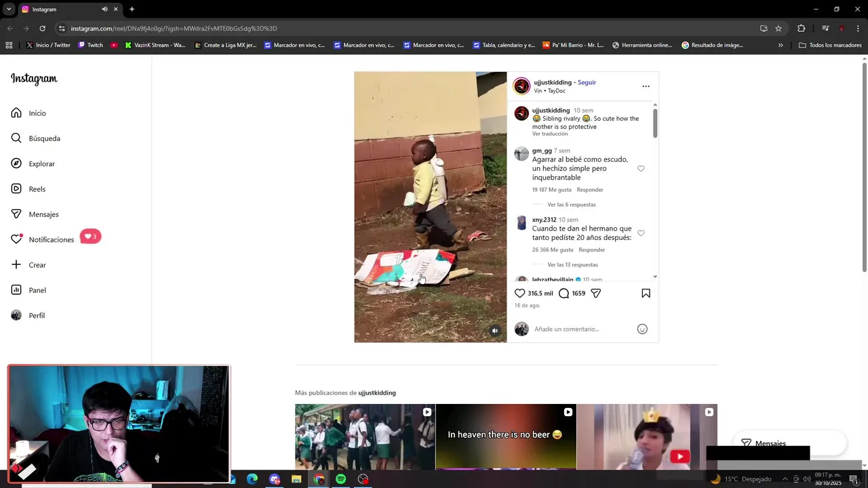
Task: Like gm_gg's comment
Action: coord(641,168)
